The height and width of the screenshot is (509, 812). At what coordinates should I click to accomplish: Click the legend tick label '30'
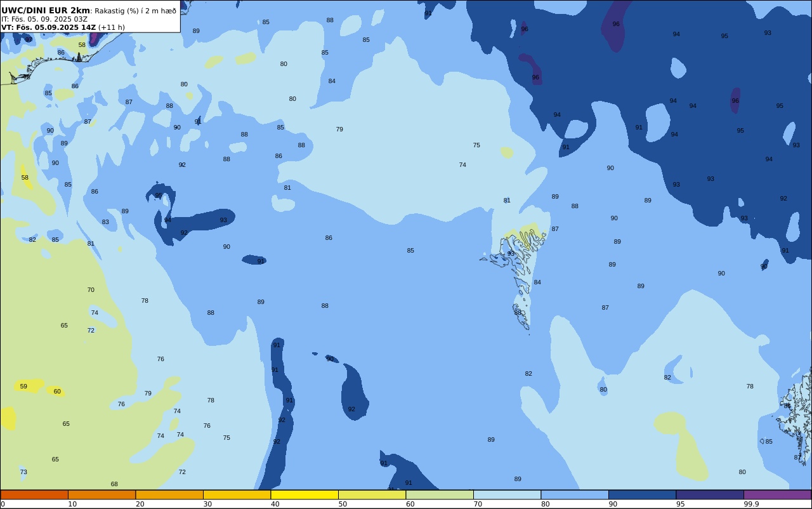pyautogui.click(x=207, y=504)
